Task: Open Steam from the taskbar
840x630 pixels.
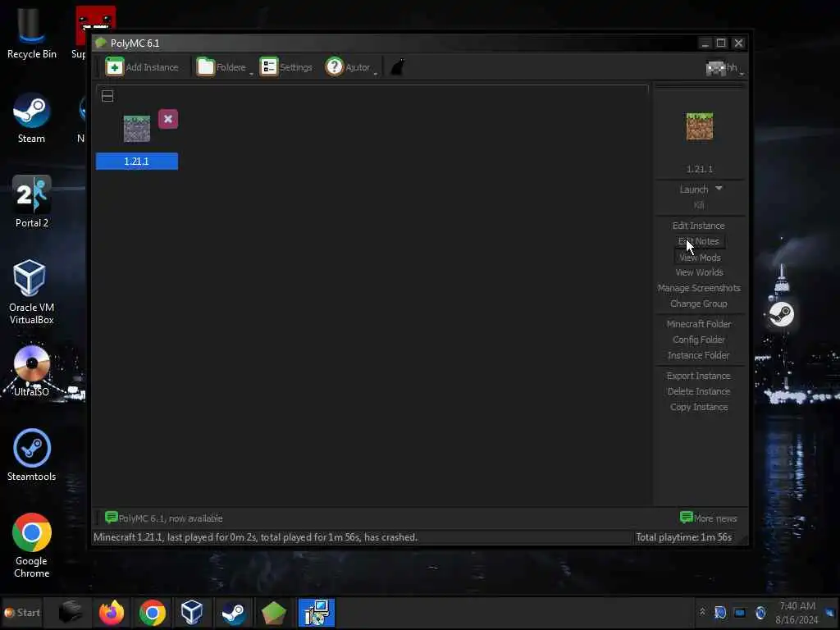Action: coord(234,612)
